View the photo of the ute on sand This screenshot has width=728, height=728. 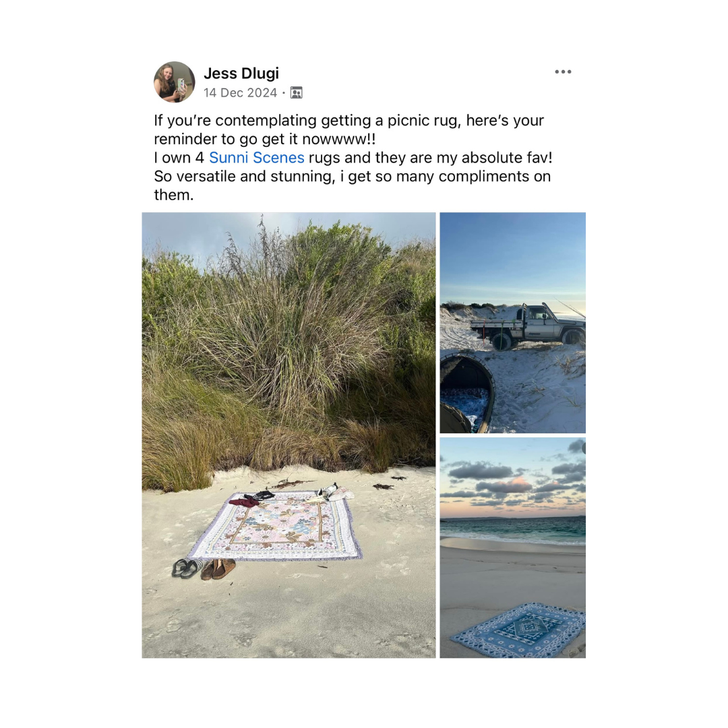(x=512, y=323)
